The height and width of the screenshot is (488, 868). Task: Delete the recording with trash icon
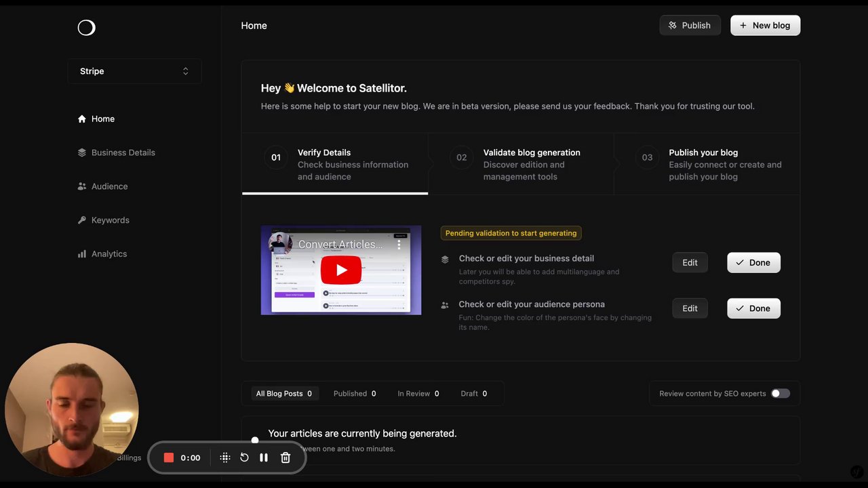285,457
